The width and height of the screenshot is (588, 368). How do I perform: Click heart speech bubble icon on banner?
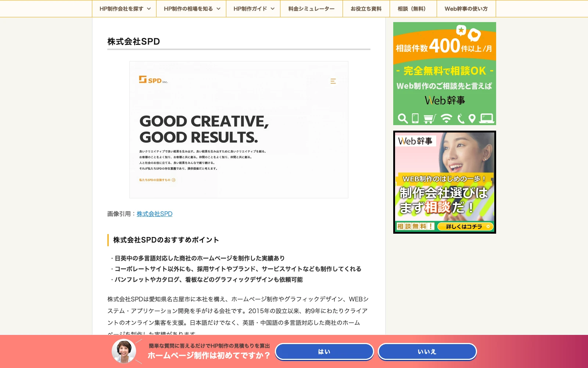point(474,35)
